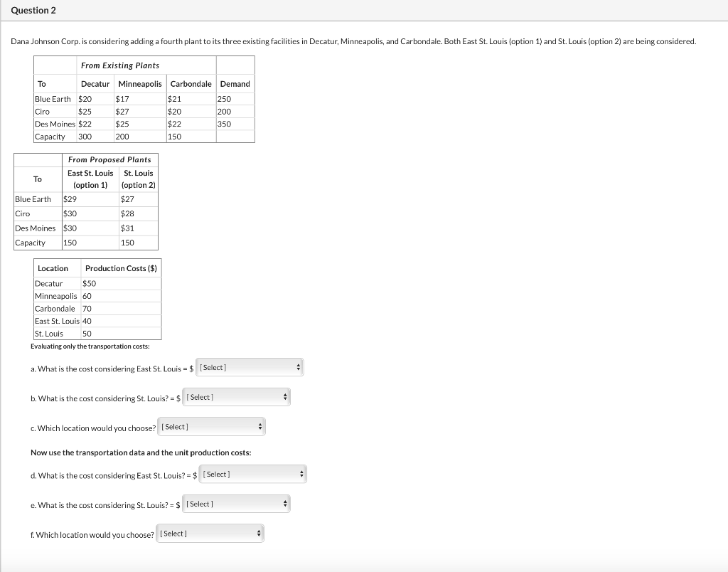
Task: Open dropdown d for East St. Louis total cost
Action: click(252, 475)
